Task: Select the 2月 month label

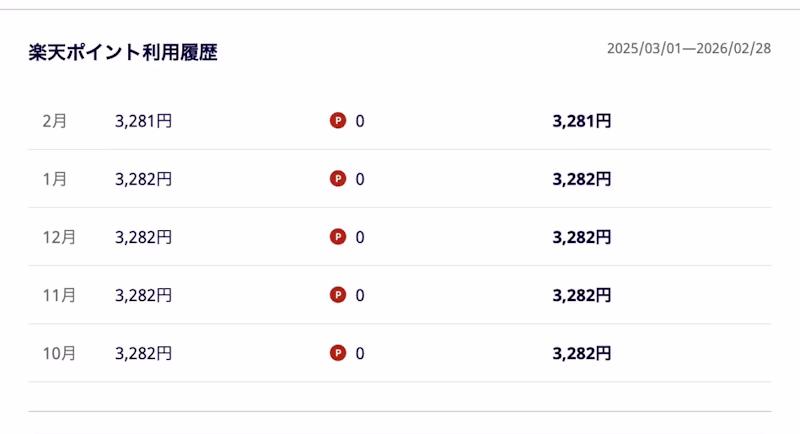Action: tap(55, 121)
